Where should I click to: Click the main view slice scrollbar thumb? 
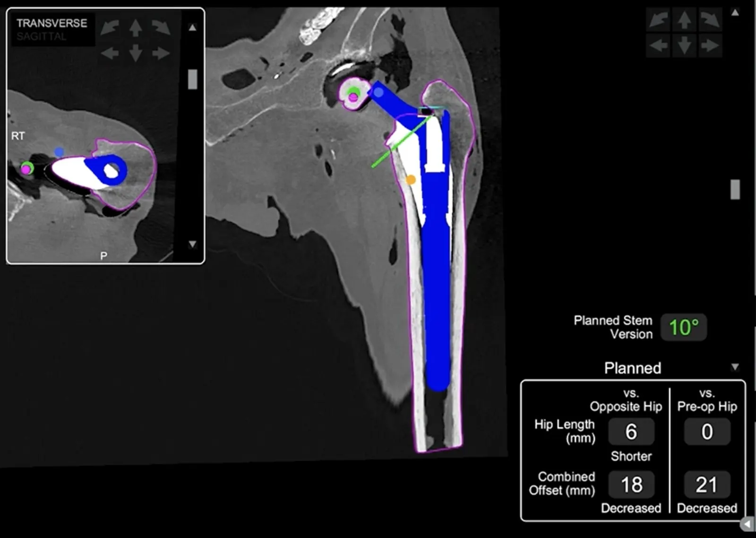pos(735,190)
